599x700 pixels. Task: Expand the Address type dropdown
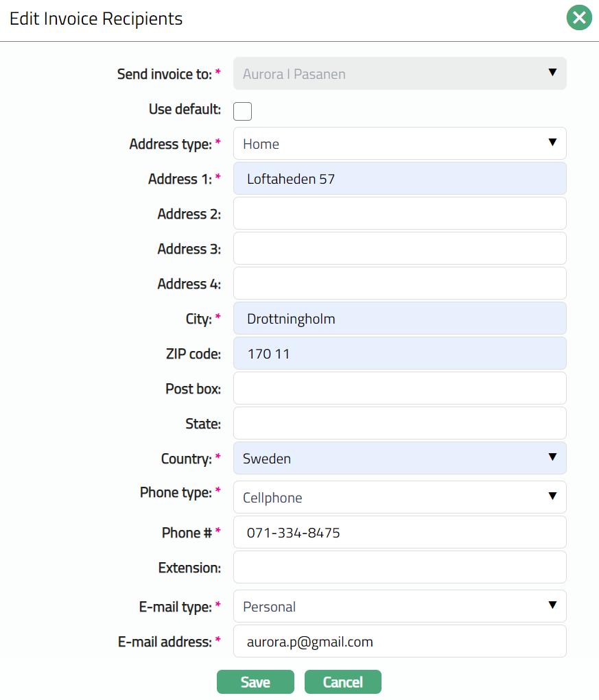click(399, 144)
